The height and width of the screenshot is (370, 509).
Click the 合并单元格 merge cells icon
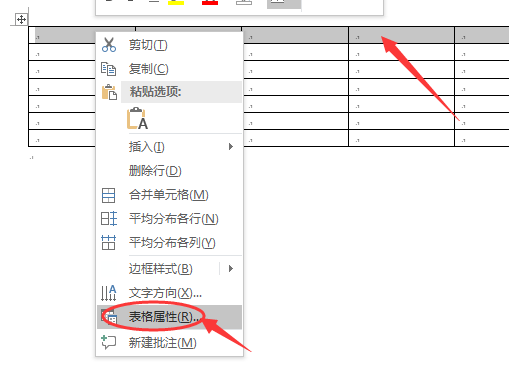pos(108,195)
